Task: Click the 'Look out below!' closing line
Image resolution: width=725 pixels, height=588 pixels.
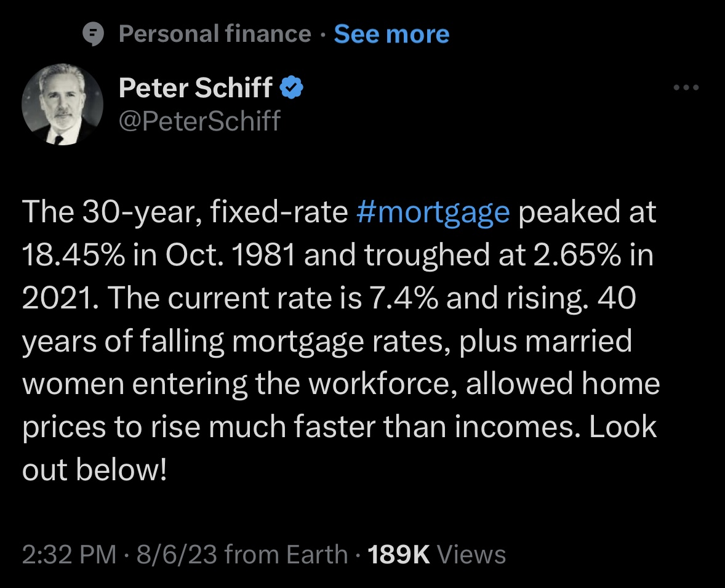Action: 339,448
